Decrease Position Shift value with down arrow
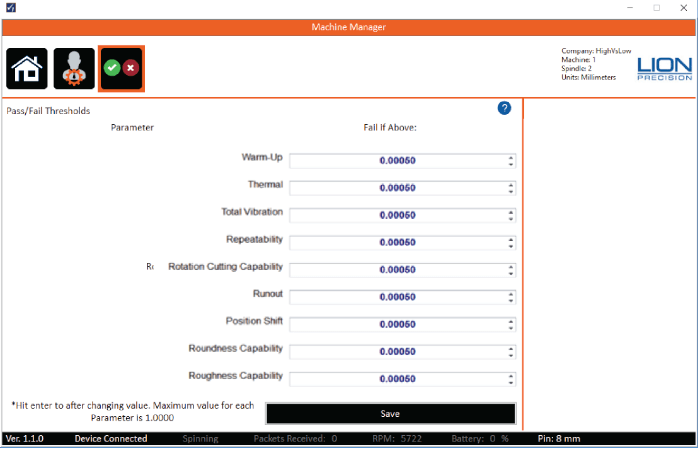This screenshot has height=449, width=700. 511,328
